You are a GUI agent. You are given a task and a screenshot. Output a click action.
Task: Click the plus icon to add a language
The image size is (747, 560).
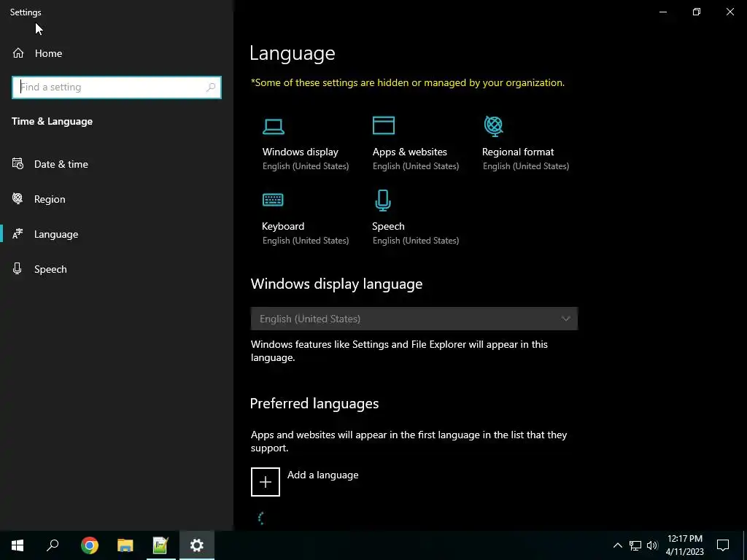pos(266,482)
